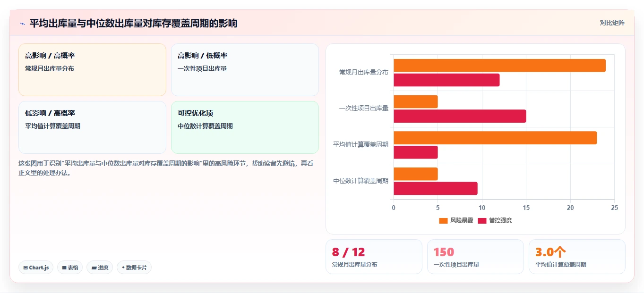This screenshot has height=293, width=644.
Task: Click the red bar for 常规月出库量分布
Action: tap(447, 80)
